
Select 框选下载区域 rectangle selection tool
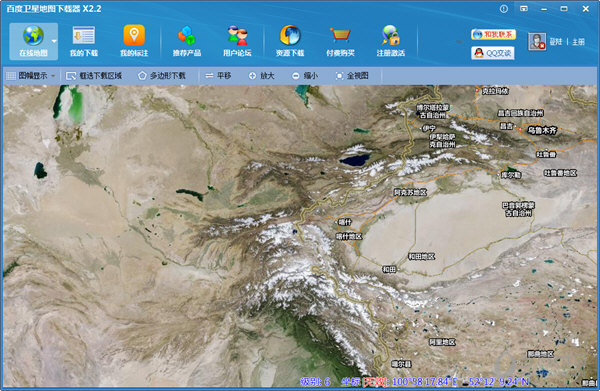94,76
